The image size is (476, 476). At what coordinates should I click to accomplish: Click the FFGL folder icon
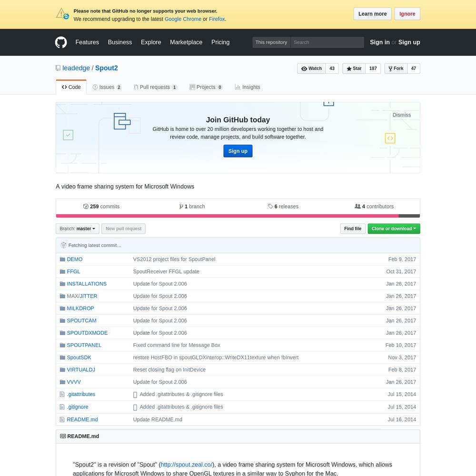click(62, 271)
